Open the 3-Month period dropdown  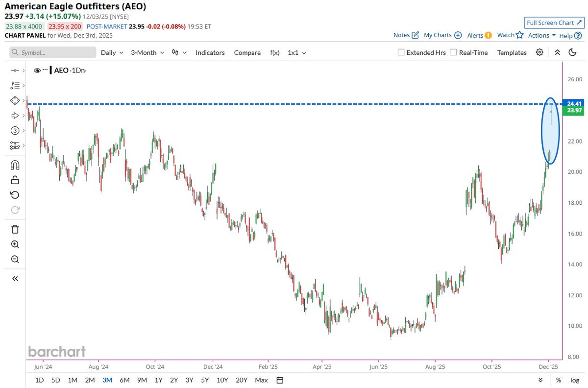coord(147,52)
